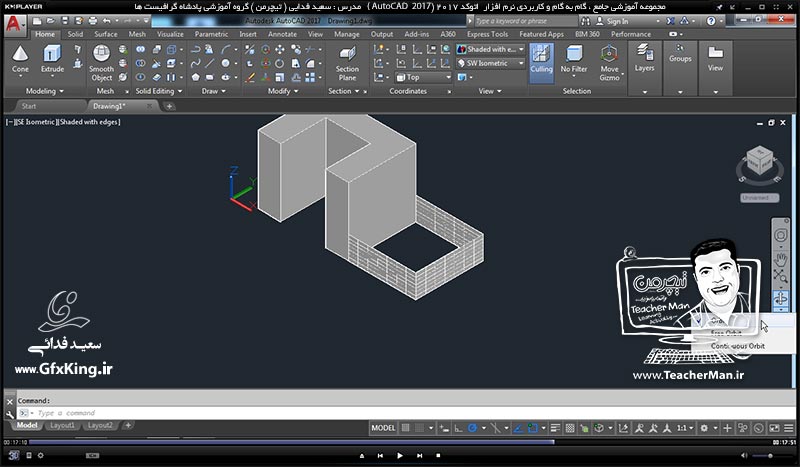
Task: Click the Customization menu icon in status bar
Action: (x=789, y=428)
